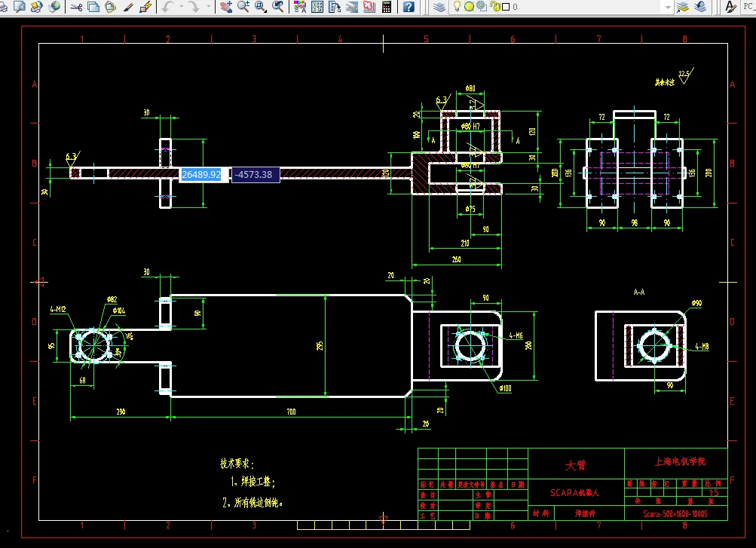The width and height of the screenshot is (756, 548).
Task: Toggle layer 0 on/off light bulb
Action: (x=457, y=7)
